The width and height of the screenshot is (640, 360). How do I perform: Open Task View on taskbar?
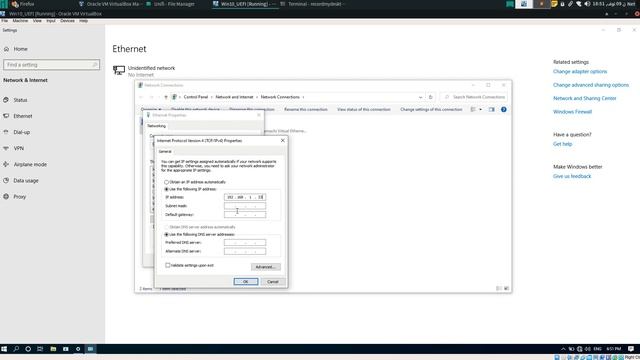(40, 349)
